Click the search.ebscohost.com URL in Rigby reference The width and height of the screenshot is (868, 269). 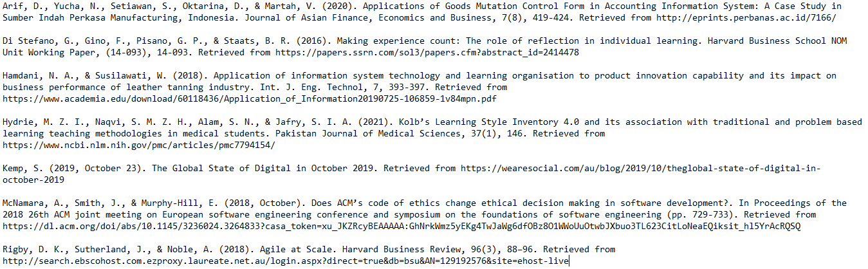click(x=286, y=261)
